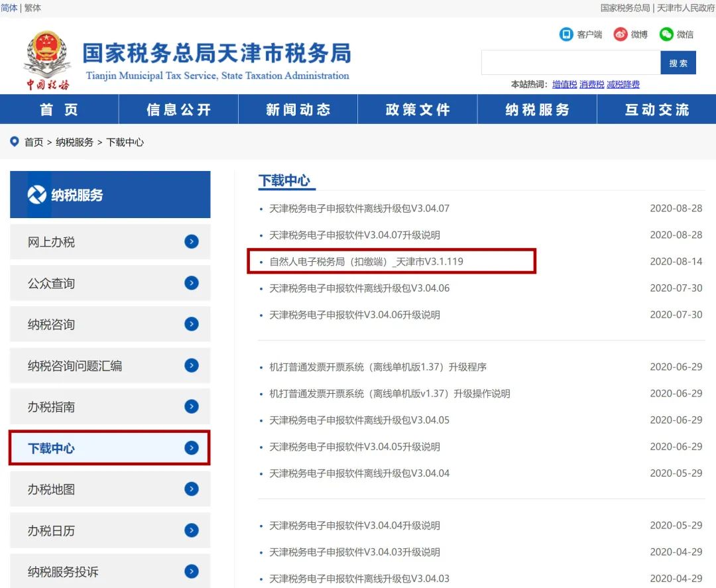Expand arrow next to 办税日历
716x588 pixels.
click(192, 530)
